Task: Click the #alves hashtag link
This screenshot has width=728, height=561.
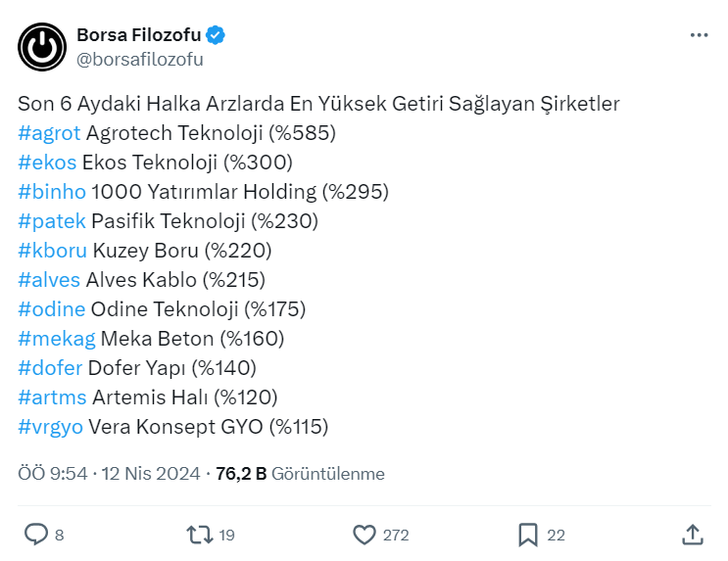Action: tap(49, 280)
